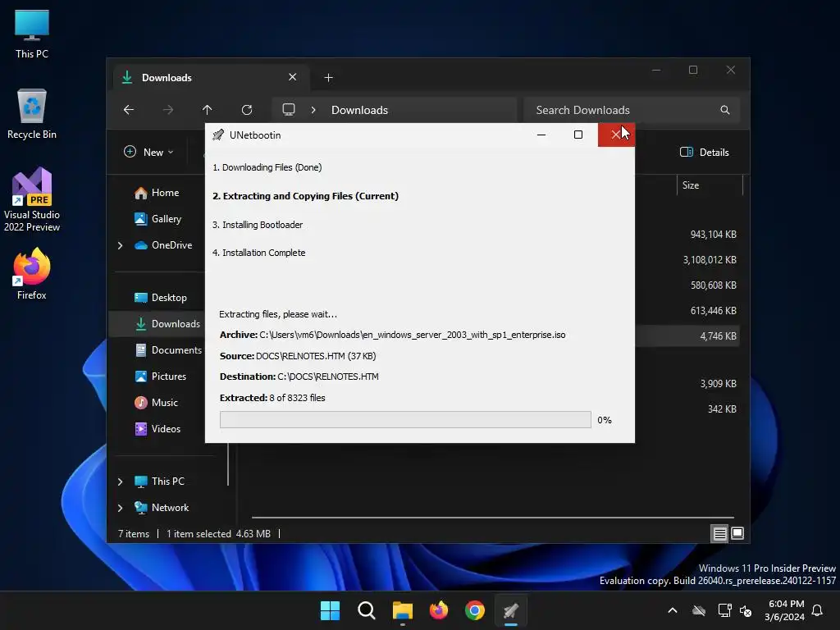Viewport: 840px width, 630px height.
Task: Open This PC desktop icon
Action: 32,34
